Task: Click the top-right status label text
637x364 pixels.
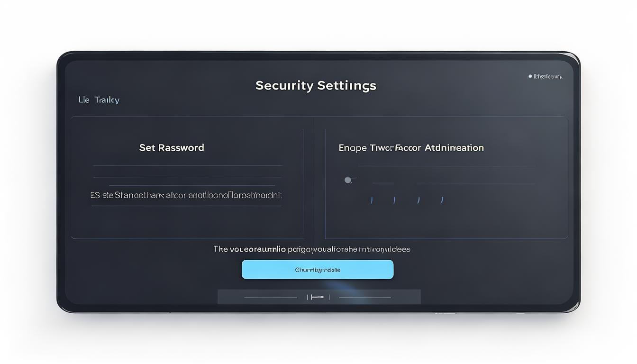Action: tap(548, 76)
